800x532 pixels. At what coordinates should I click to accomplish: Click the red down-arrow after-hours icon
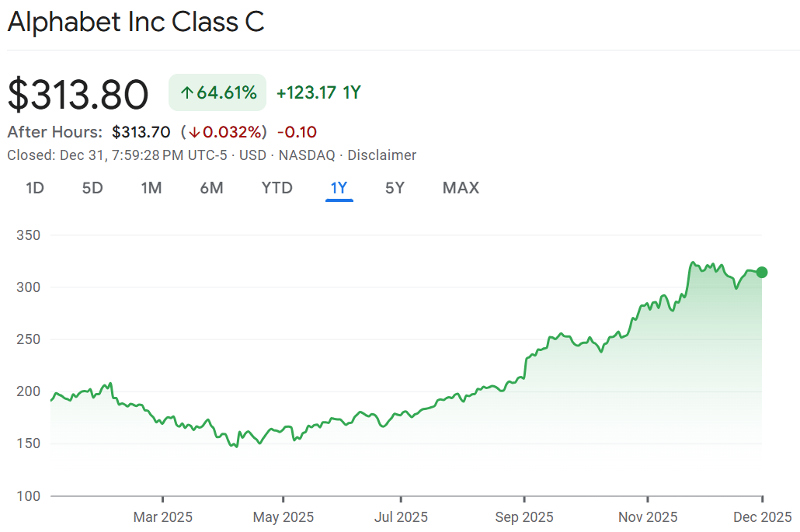coord(194,133)
